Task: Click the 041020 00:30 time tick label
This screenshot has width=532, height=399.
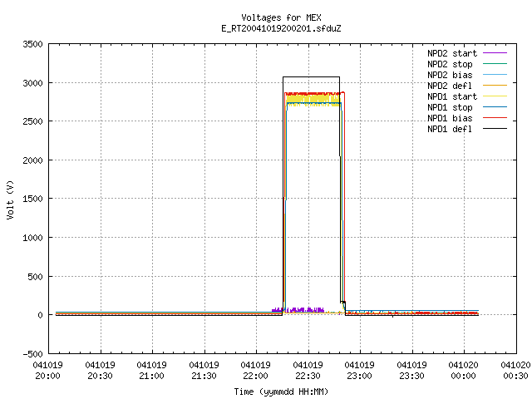Action: [515, 371]
